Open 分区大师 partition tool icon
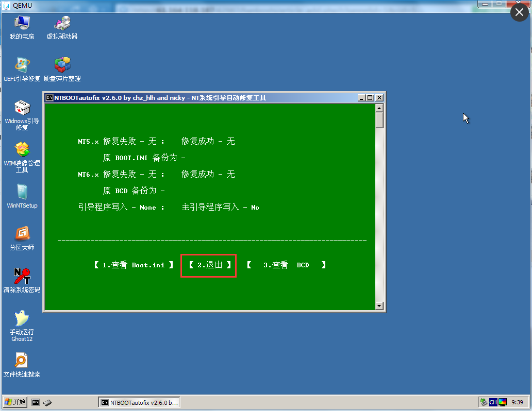 click(22, 235)
